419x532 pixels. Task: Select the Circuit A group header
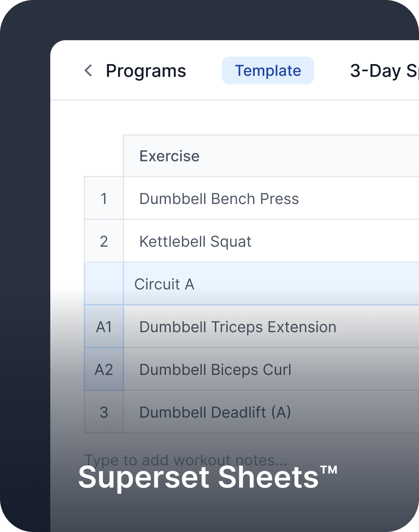click(164, 284)
